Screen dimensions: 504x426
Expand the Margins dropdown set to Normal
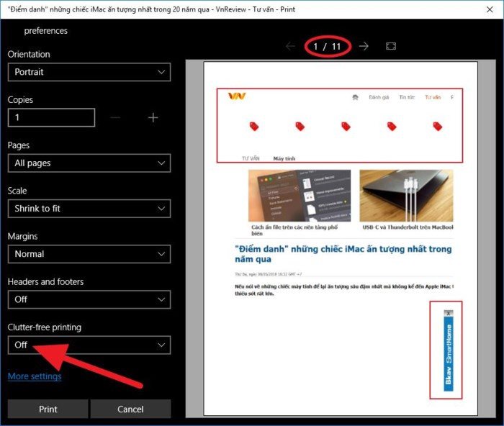[x=89, y=254]
